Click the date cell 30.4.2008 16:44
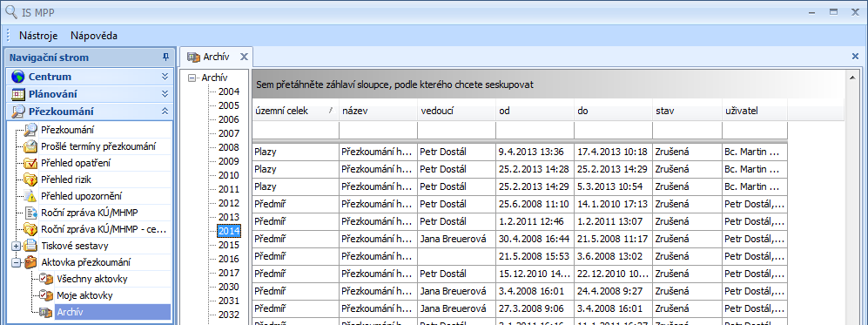Viewport: 868px width, 325px height. [535, 240]
